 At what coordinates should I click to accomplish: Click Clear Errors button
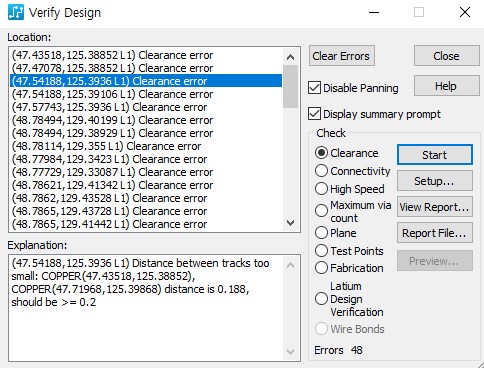(342, 56)
